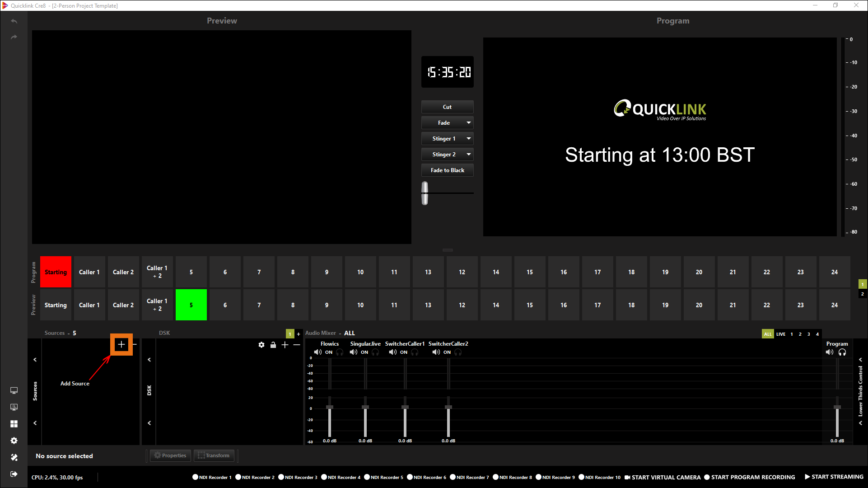The image size is (868, 488).
Task: Toggle the SwitcherCaller1 ON switch
Action: (404, 352)
